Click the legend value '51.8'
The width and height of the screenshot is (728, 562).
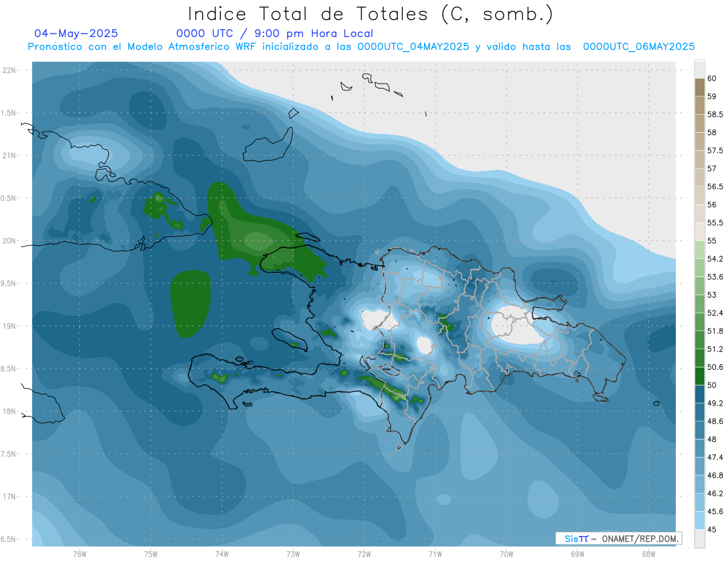[715, 331]
